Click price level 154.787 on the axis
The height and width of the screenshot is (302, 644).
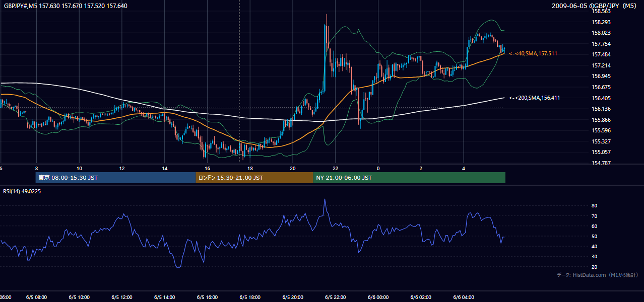pos(601,163)
